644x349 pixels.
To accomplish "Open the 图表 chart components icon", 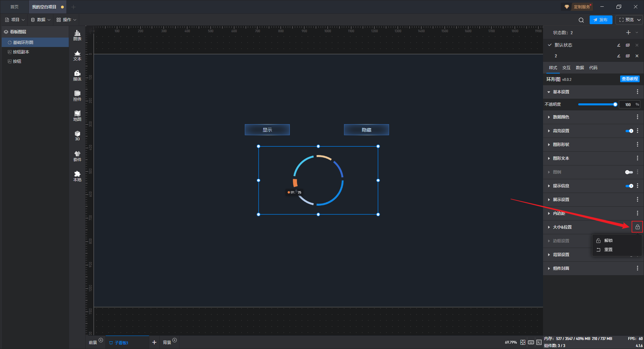I will click(x=77, y=35).
